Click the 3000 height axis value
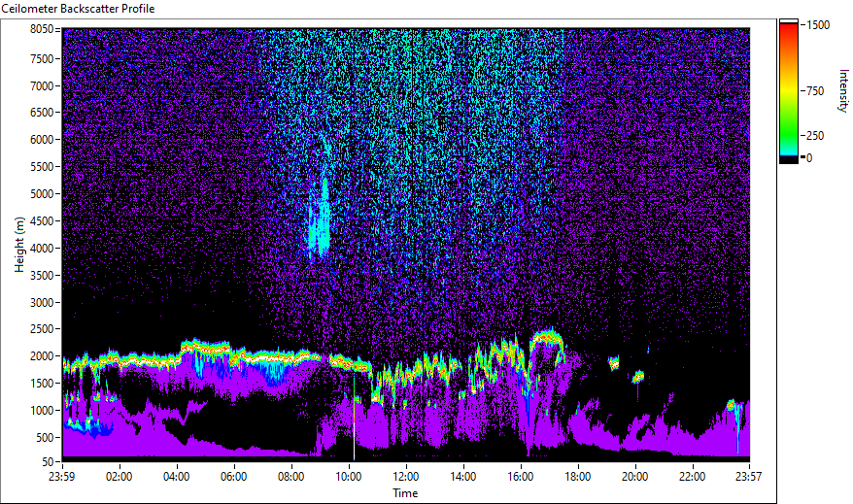This screenshot has height=504, width=853. (x=42, y=303)
